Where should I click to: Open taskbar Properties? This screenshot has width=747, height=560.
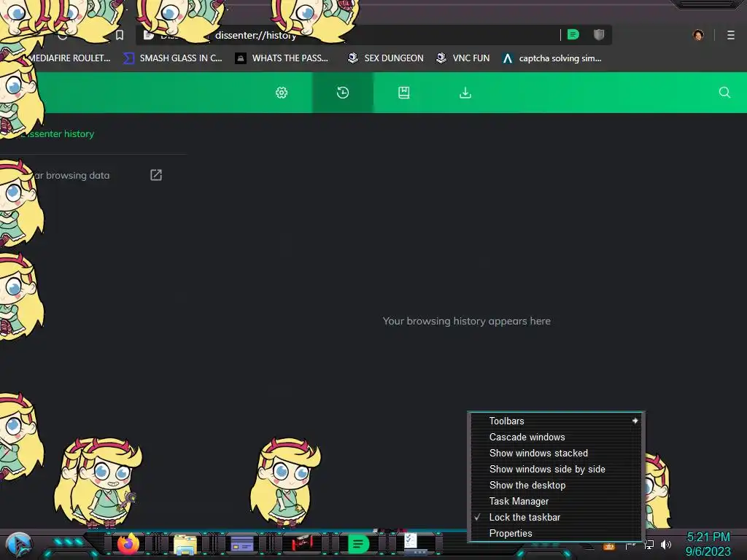coord(556,533)
